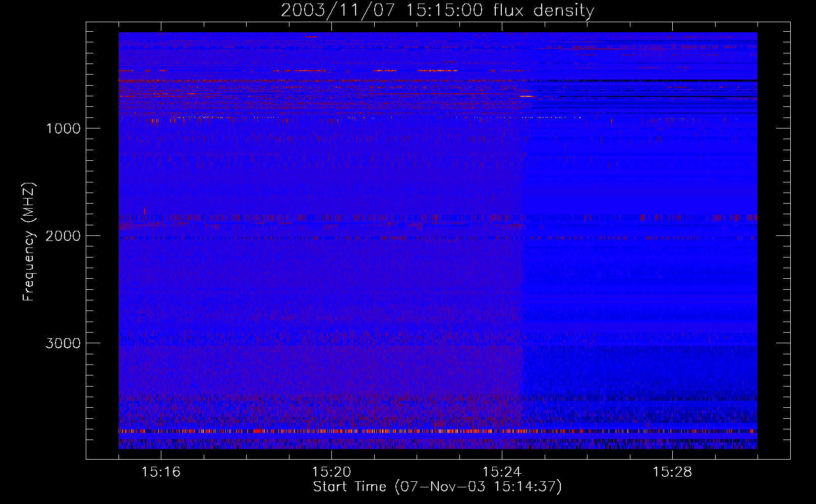Click the "15:28" time tick label
This screenshot has width=816, height=504.
(672, 472)
